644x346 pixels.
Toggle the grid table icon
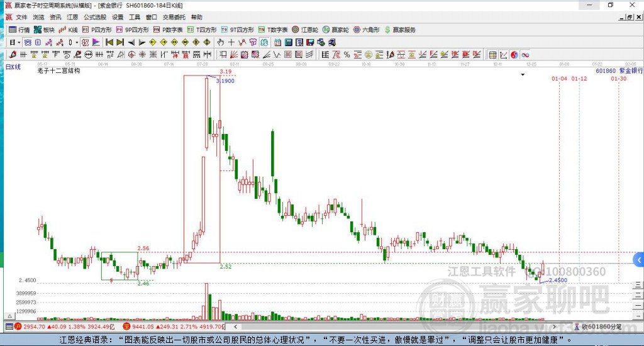click(x=492, y=55)
